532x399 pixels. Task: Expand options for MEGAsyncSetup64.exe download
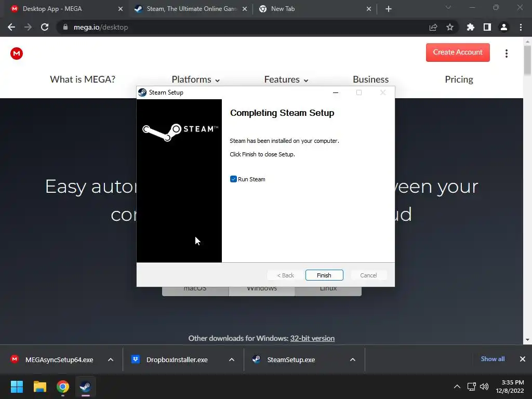point(111,360)
